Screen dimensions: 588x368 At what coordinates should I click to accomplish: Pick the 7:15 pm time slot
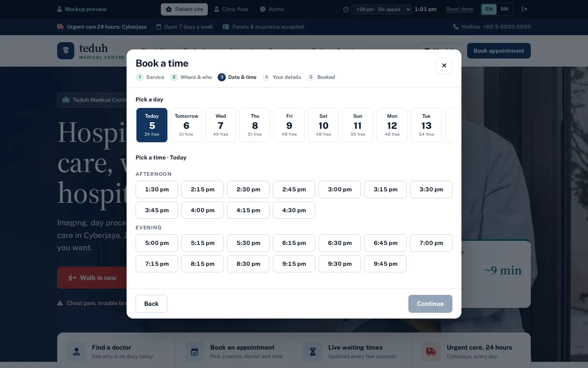coord(157,264)
